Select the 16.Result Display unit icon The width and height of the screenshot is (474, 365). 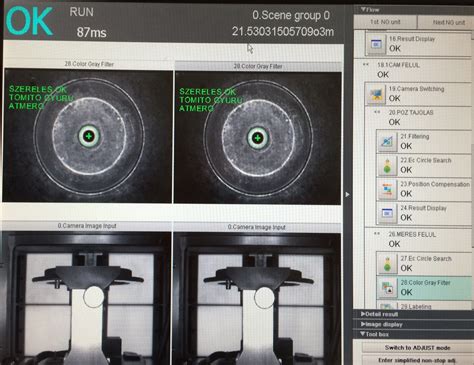pyautogui.click(x=376, y=44)
